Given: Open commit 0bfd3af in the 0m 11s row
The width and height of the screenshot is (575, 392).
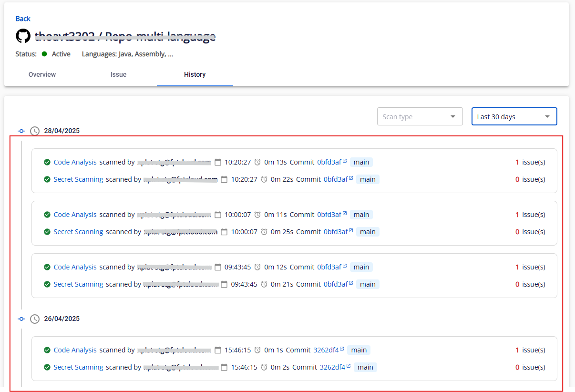Looking at the screenshot, I should tap(329, 215).
